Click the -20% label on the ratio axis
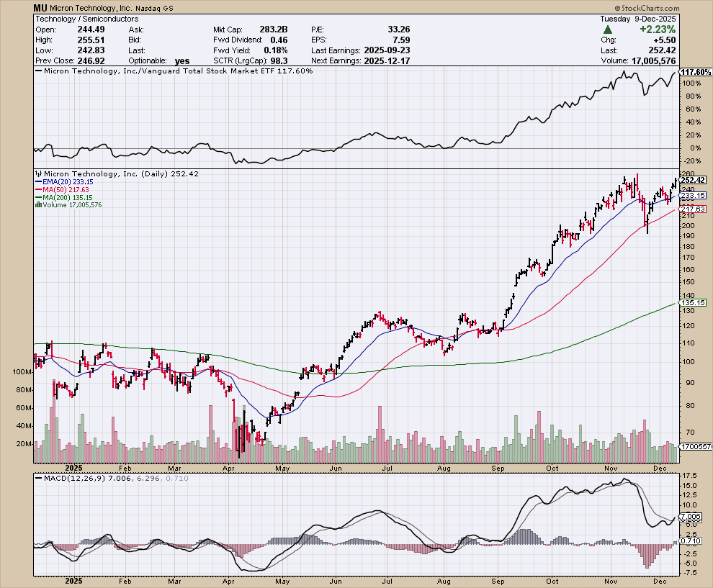The image size is (713, 588). tap(691, 161)
